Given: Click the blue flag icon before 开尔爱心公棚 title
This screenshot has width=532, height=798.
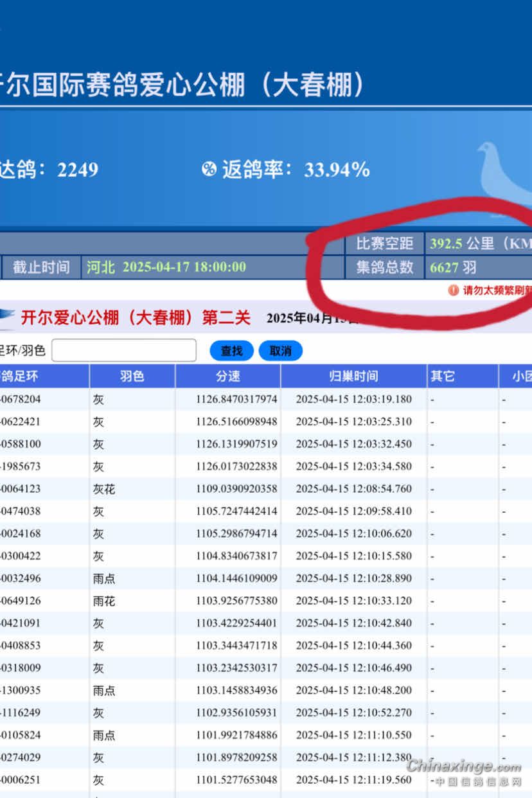Looking at the screenshot, I should coord(8,317).
